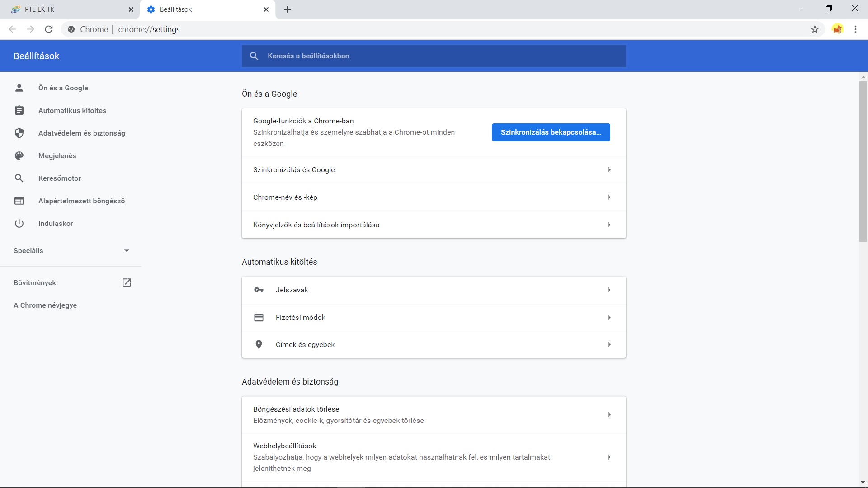Click the forward navigation arrow

[31, 29]
